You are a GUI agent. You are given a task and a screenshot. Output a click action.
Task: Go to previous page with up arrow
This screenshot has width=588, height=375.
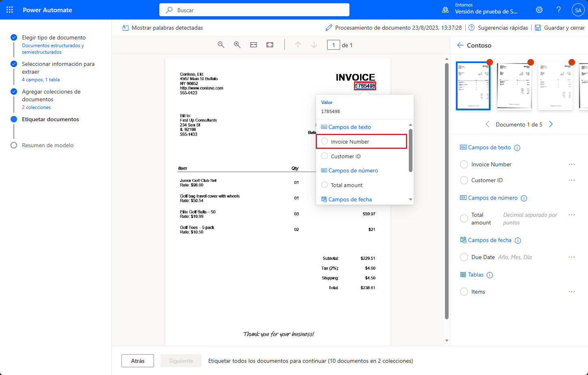(298, 45)
